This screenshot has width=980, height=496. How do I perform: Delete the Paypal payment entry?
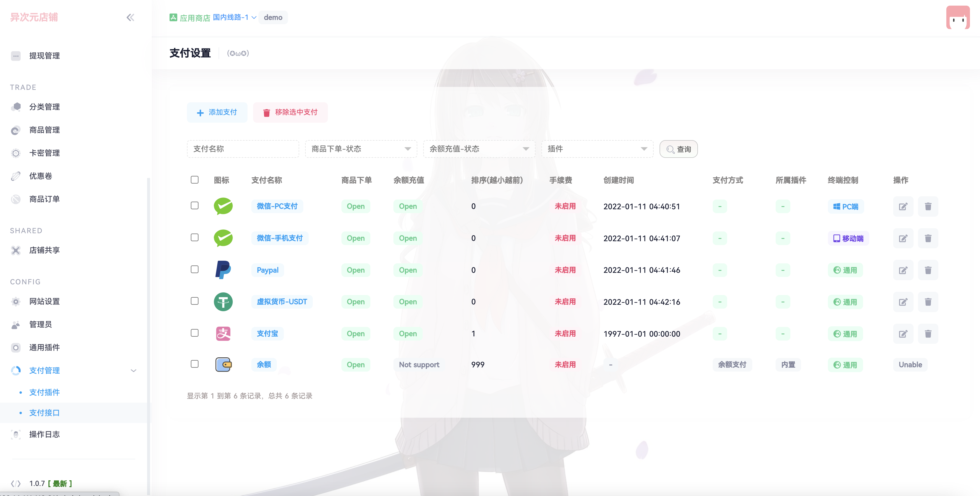pos(928,270)
